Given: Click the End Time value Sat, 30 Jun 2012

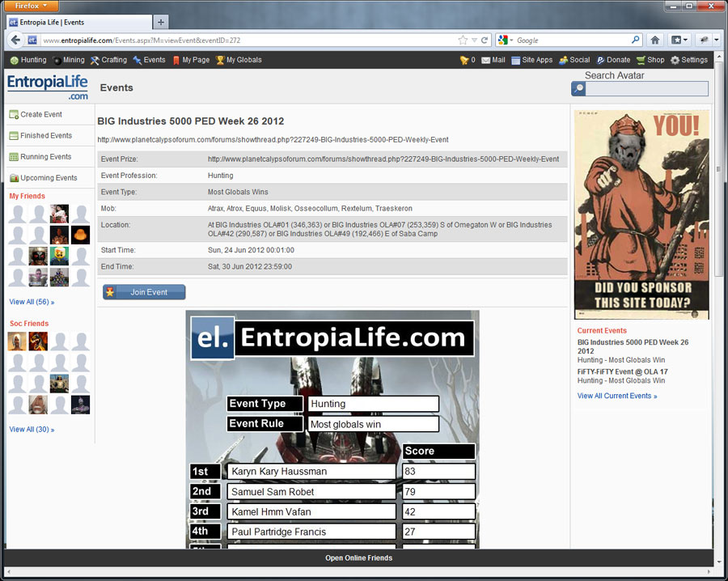Looking at the screenshot, I should pyautogui.click(x=250, y=266).
